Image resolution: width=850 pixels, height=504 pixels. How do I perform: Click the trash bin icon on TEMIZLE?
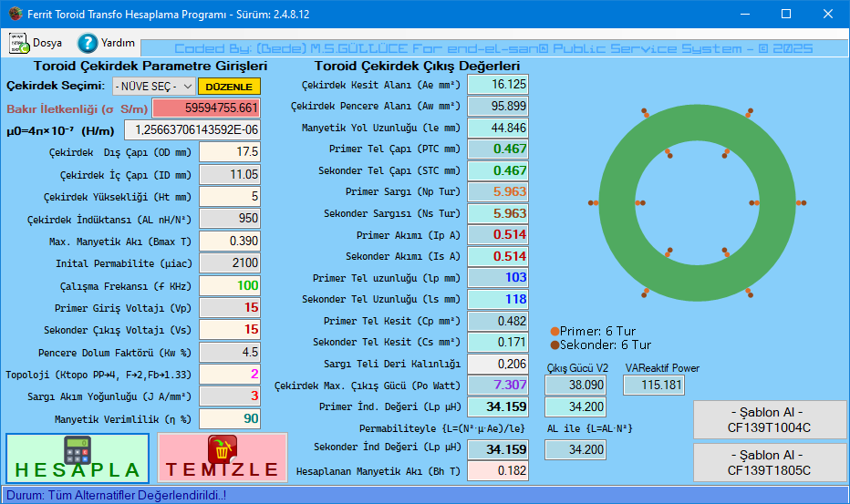pyautogui.click(x=222, y=449)
